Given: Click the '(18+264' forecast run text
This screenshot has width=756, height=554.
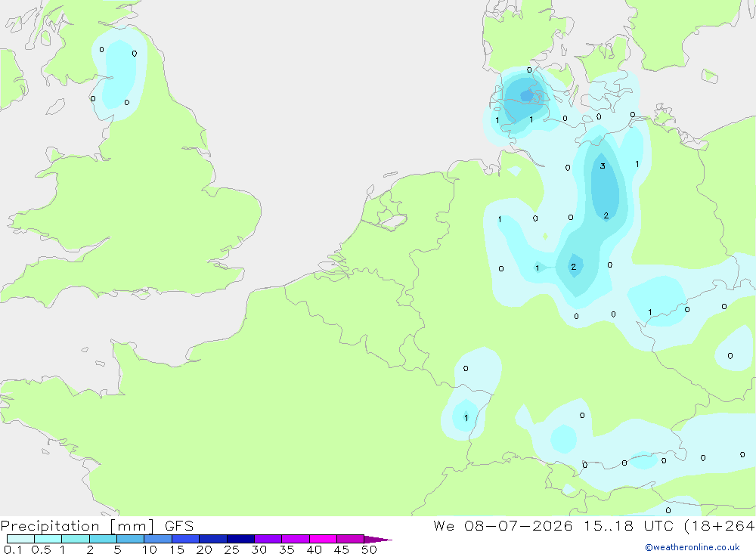Looking at the screenshot, I should click(x=720, y=525).
